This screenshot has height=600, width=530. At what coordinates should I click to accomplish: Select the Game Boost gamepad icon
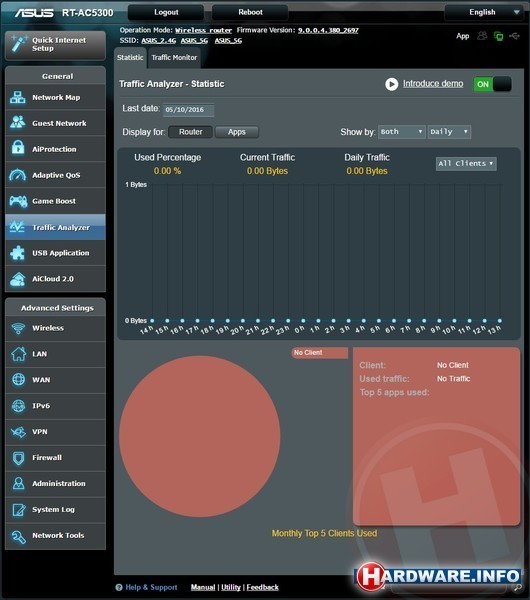tap(18, 201)
